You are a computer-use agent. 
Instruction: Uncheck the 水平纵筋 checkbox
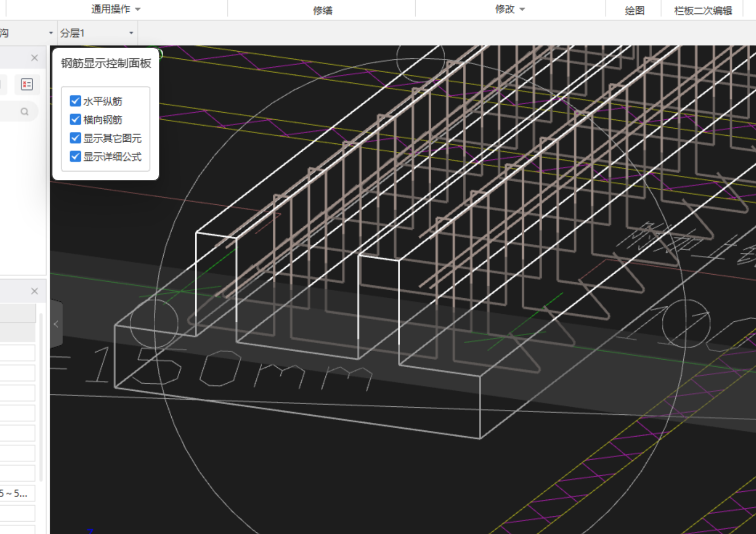75,101
